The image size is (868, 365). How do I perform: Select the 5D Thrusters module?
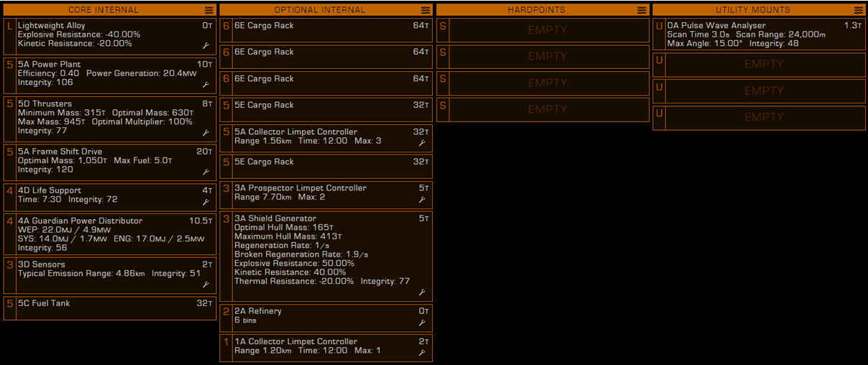click(x=110, y=119)
